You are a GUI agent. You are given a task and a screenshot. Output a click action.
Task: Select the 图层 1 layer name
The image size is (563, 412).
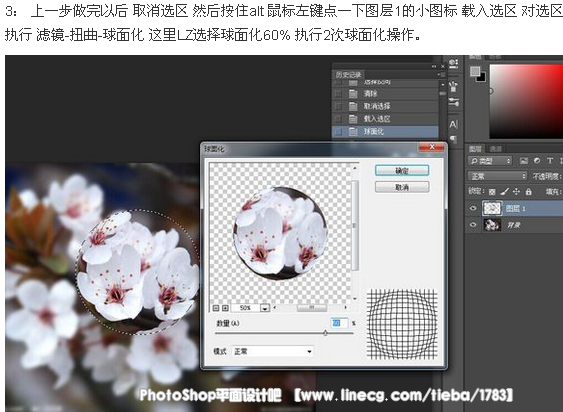click(516, 208)
